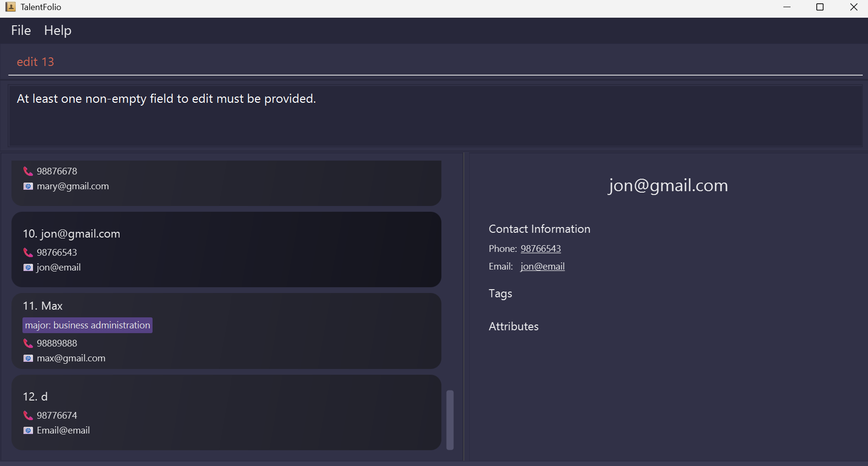Open email link jon@email in the detail panel
Viewport: 868px width, 466px height.
[x=542, y=266]
